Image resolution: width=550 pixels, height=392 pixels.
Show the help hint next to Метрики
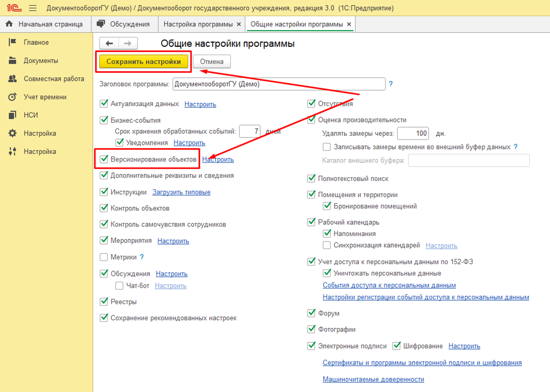(x=142, y=257)
